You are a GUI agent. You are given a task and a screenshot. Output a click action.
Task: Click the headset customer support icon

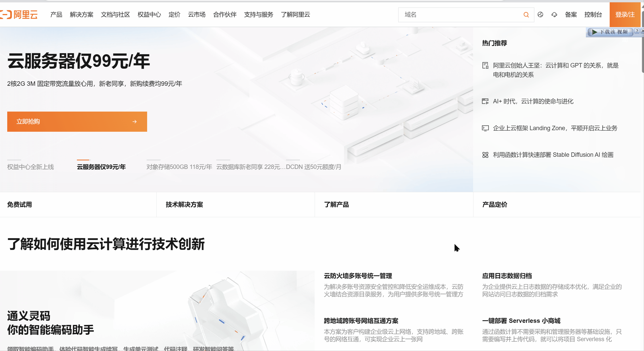[554, 15]
